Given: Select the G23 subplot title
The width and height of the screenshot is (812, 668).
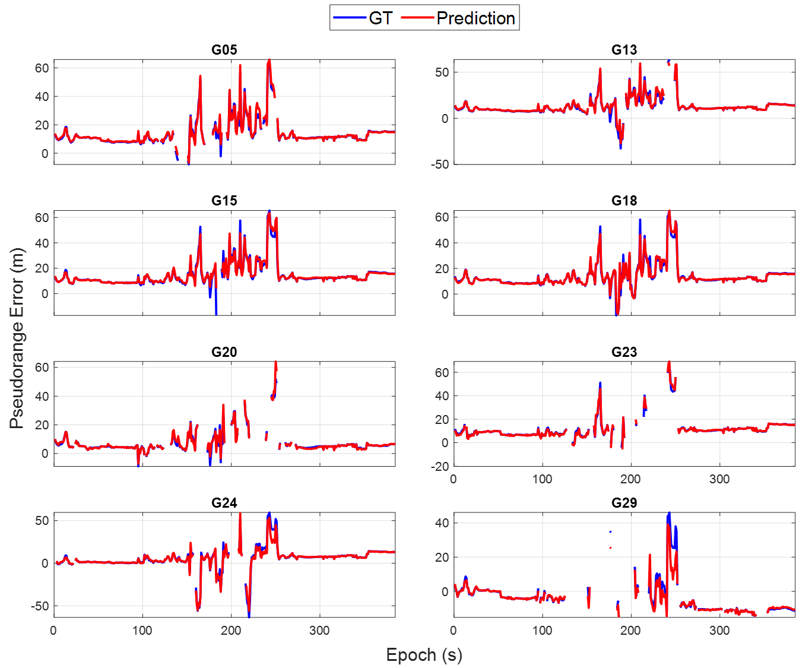Looking at the screenshot, I should (x=624, y=352).
